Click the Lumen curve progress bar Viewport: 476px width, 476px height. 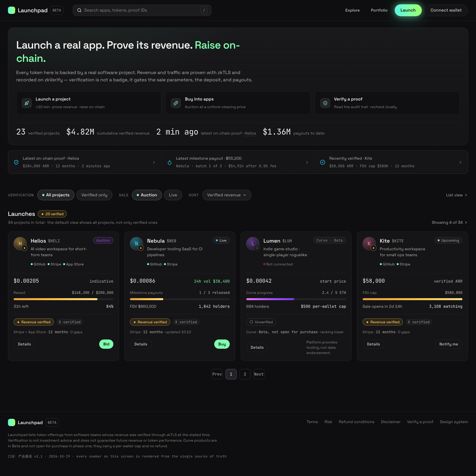click(x=296, y=299)
